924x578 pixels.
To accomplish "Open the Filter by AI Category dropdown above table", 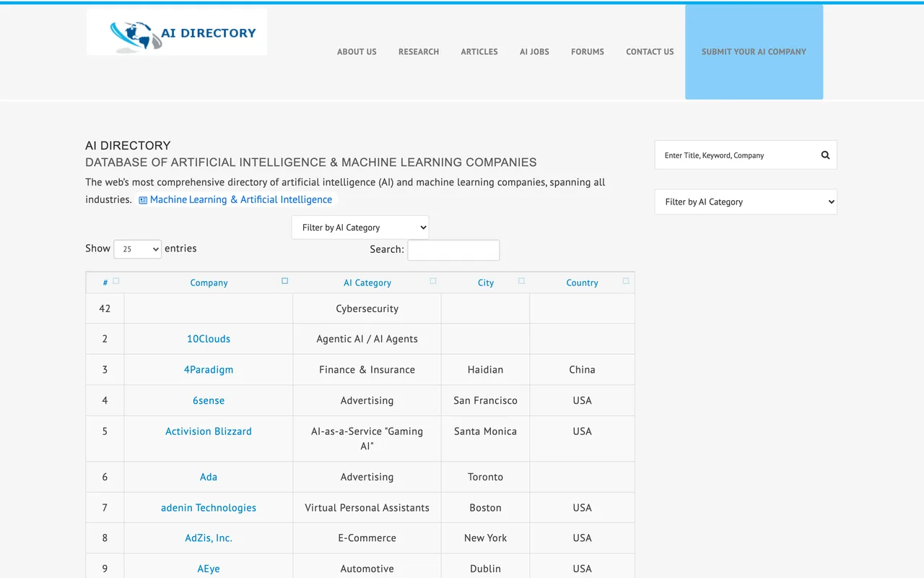I will tap(360, 228).
